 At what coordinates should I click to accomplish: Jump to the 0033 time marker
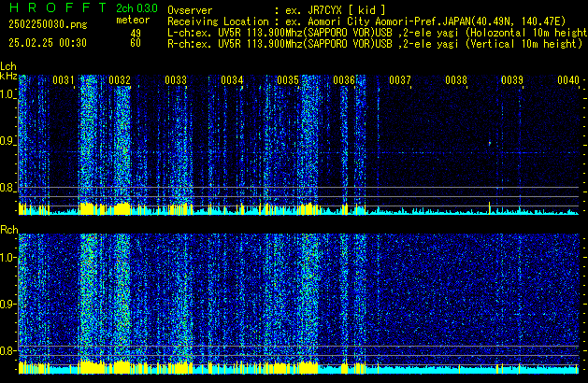(x=176, y=80)
